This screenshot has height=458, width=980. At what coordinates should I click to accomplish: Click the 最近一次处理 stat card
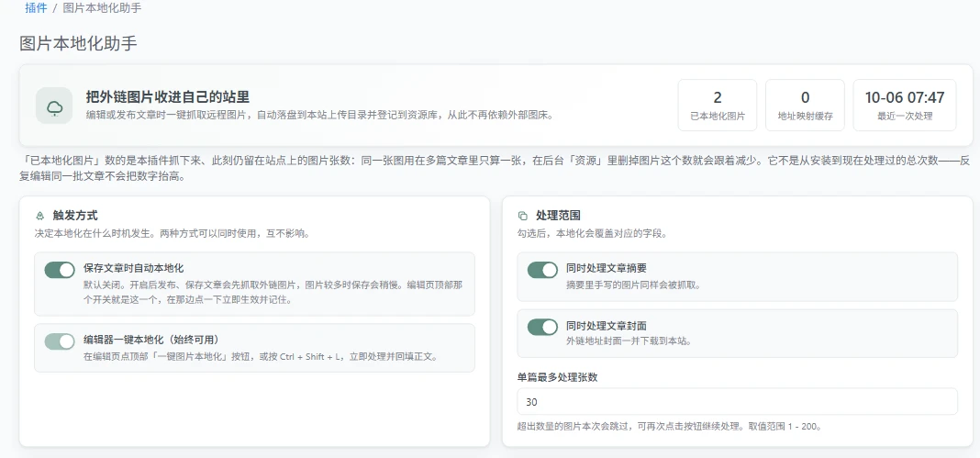[905, 105]
